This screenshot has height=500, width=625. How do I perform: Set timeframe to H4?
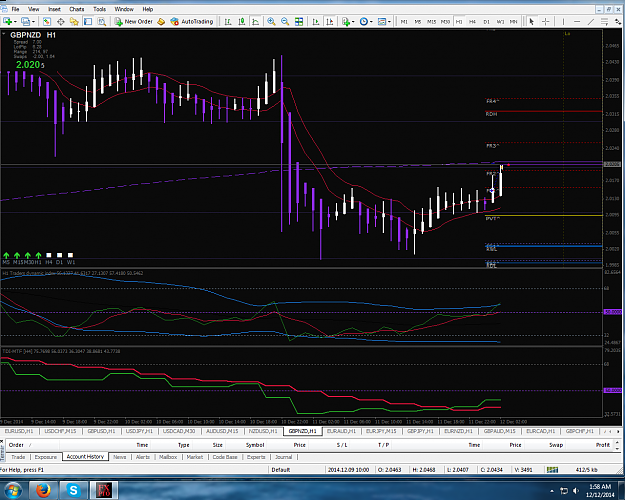tap(472, 22)
